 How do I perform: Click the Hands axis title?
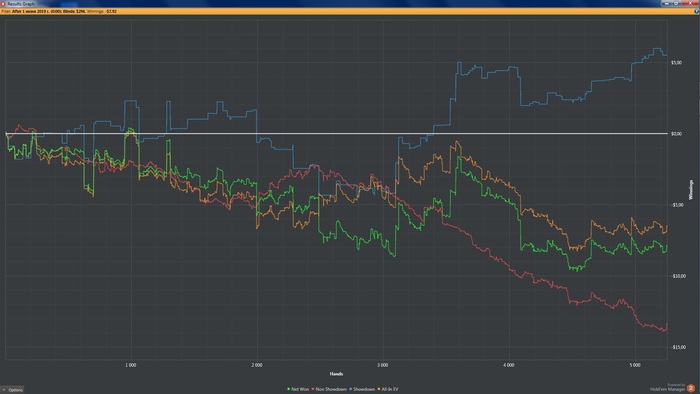pyautogui.click(x=336, y=374)
